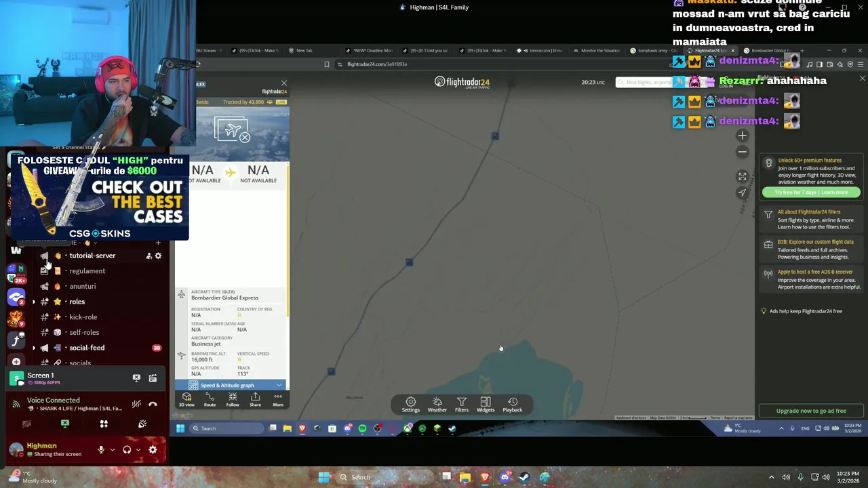Bookmark the page in the browser
Viewport: 868px width, 488px height.
(327, 64)
